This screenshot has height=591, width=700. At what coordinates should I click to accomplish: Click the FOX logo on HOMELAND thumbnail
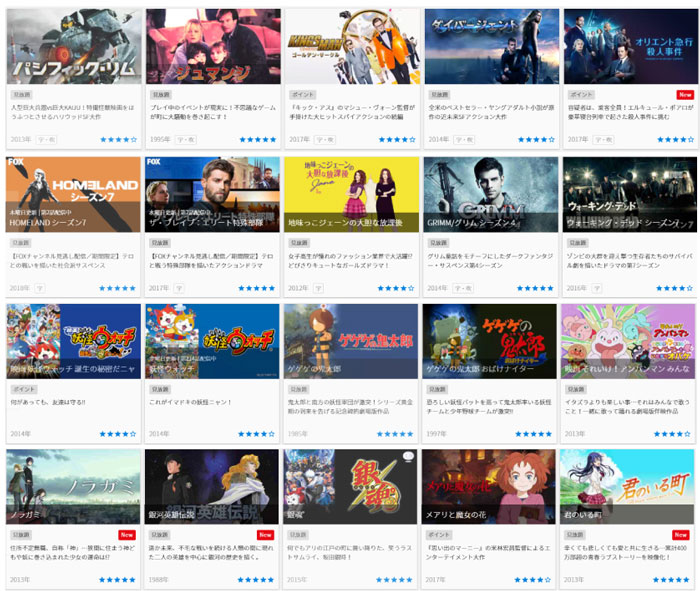tap(16, 162)
